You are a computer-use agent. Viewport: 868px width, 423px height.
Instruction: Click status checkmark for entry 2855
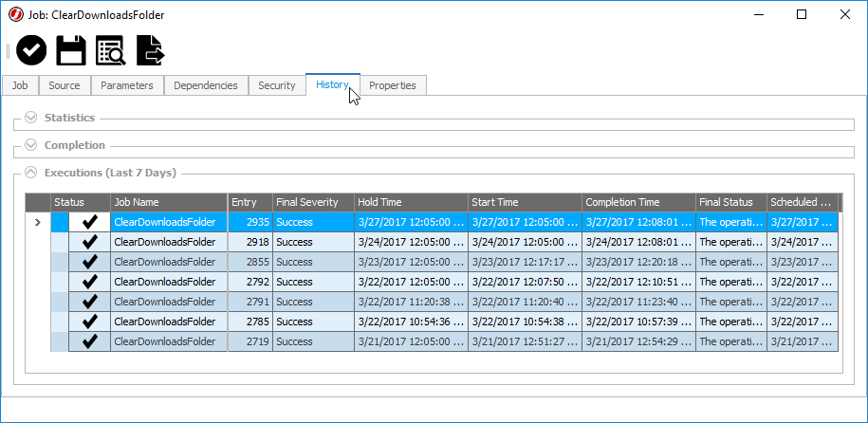point(89,262)
